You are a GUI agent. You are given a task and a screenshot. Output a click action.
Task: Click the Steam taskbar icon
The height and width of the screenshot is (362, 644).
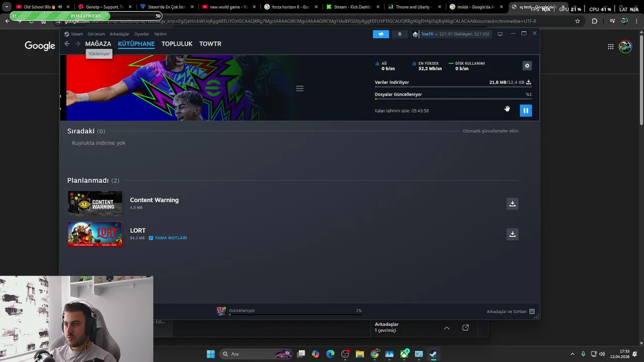(433, 354)
